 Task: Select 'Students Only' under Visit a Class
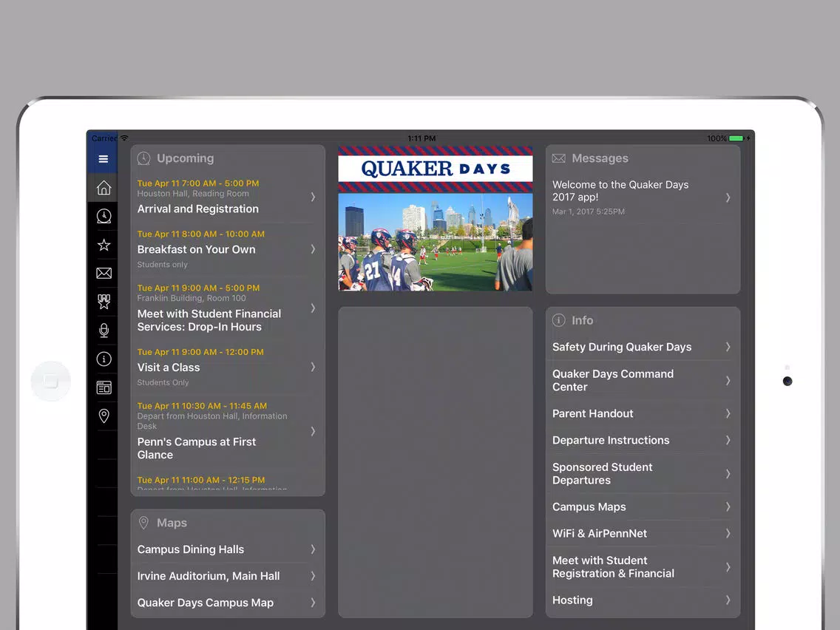tap(163, 382)
